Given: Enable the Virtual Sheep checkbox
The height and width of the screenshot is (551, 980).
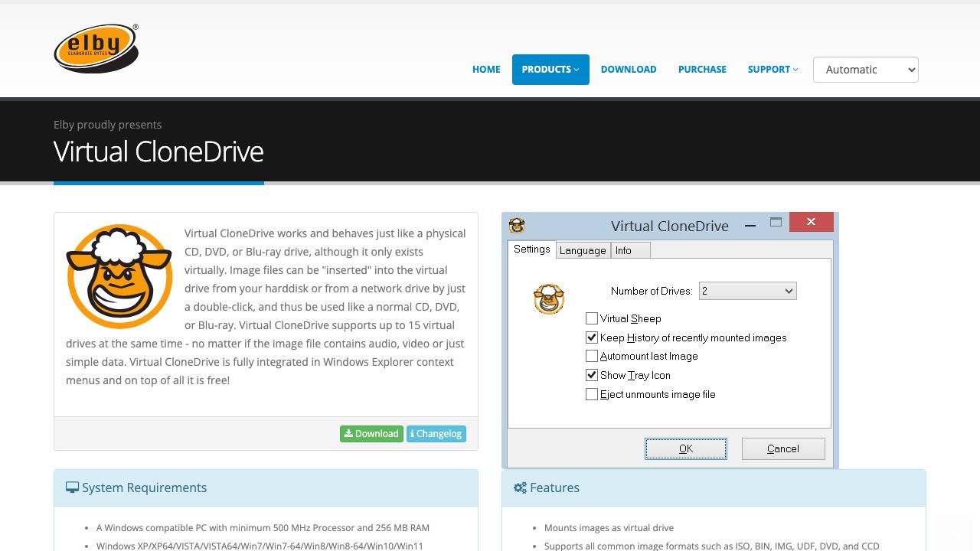Looking at the screenshot, I should tap(592, 318).
